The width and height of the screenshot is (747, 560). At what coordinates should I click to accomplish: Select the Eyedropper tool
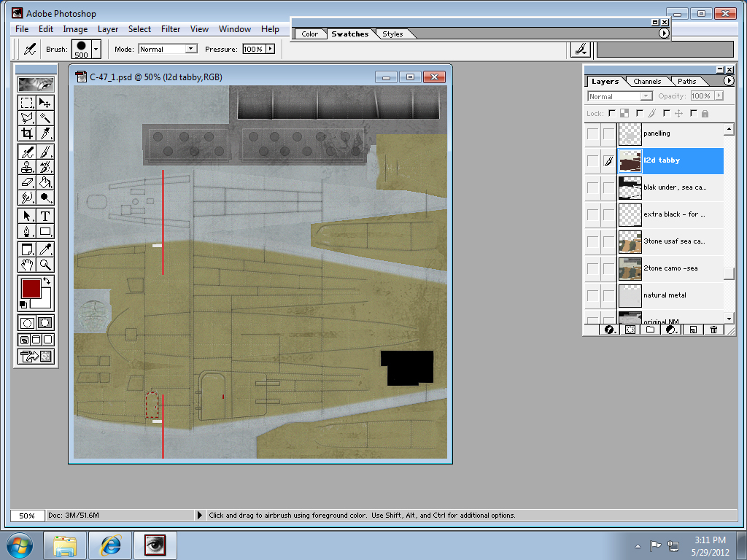pyautogui.click(x=44, y=249)
